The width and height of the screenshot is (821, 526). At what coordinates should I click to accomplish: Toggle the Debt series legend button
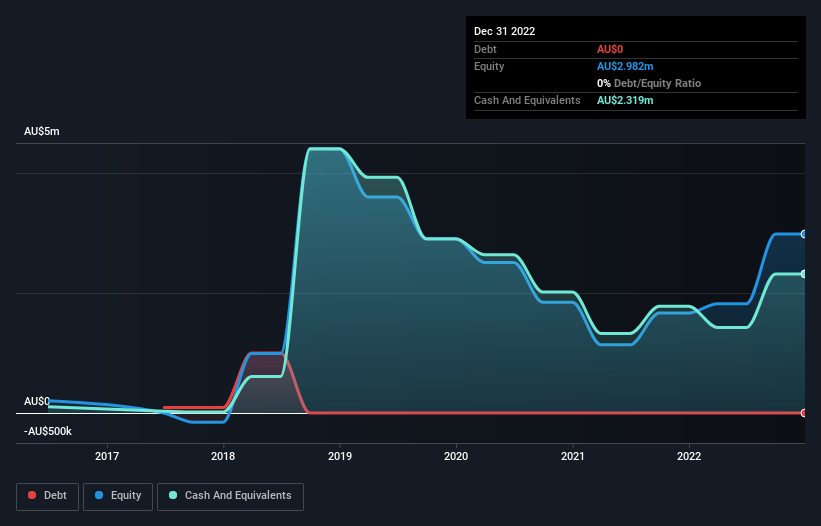click(47, 496)
